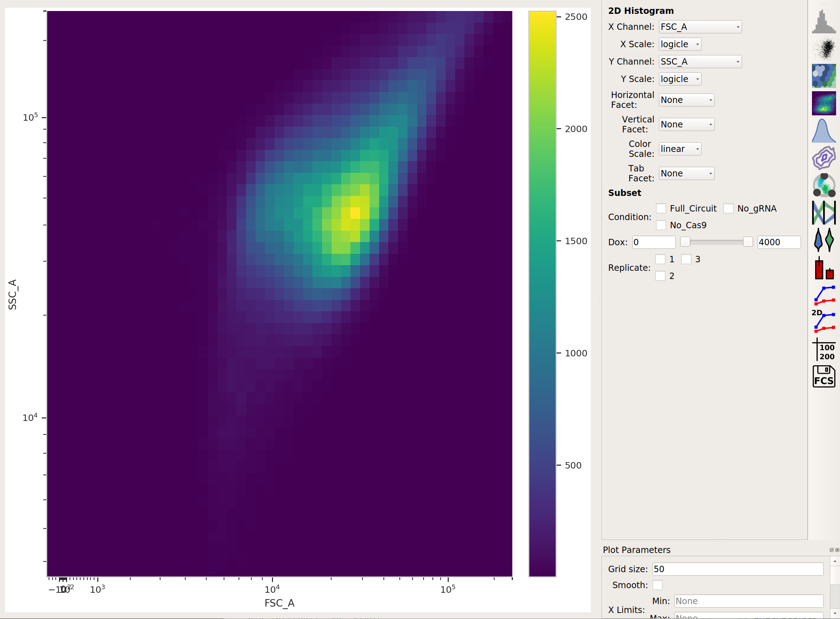Select the Histogram view icon
The image size is (840, 619).
[x=824, y=22]
